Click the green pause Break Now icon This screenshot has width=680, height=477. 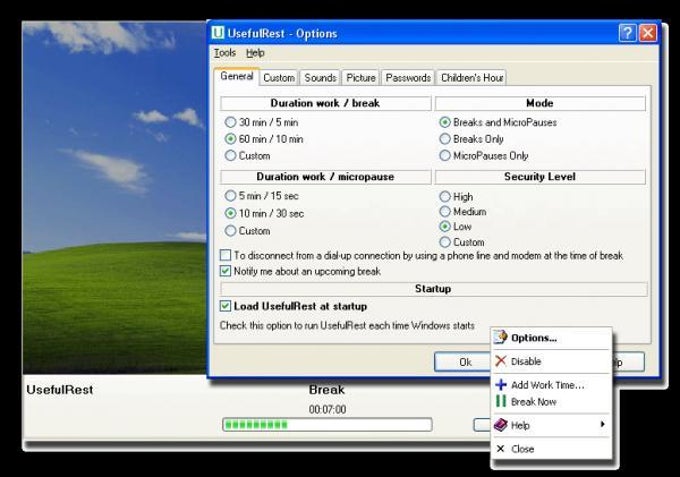501,401
